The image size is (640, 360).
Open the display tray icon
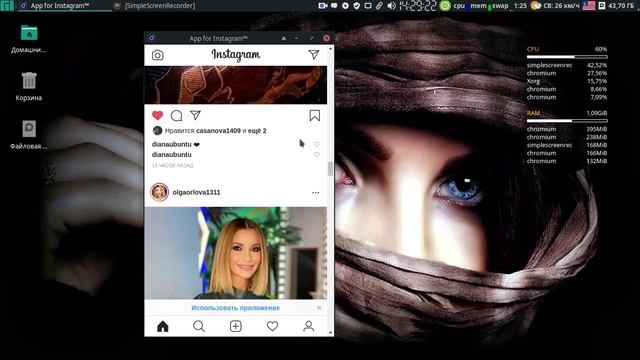pos(368,6)
